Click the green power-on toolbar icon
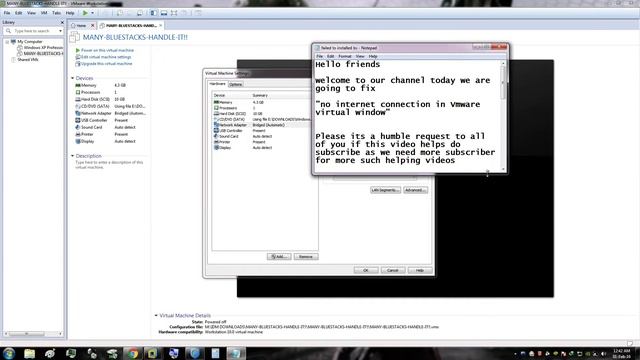This screenshot has height=360, width=640. tap(85, 13)
